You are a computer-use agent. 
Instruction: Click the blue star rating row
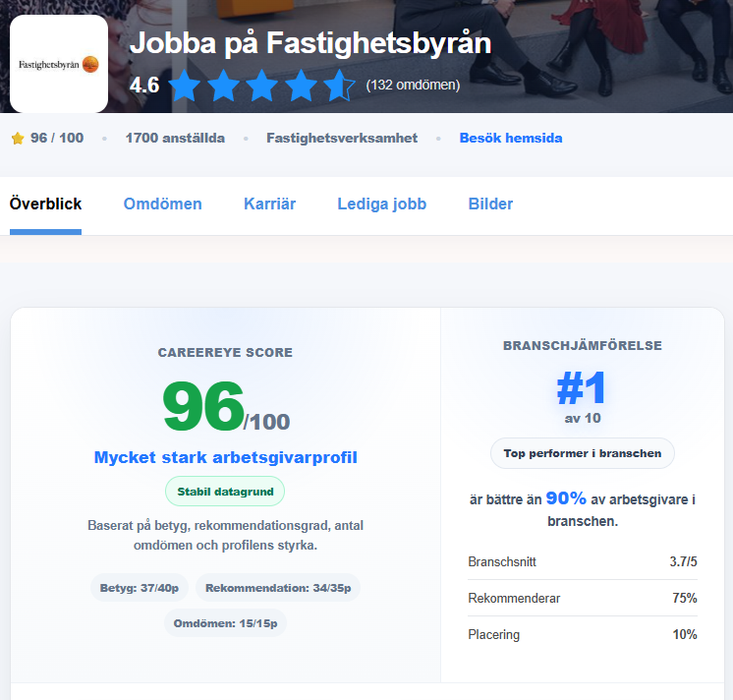pyautogui.click(x=261, y=86)
